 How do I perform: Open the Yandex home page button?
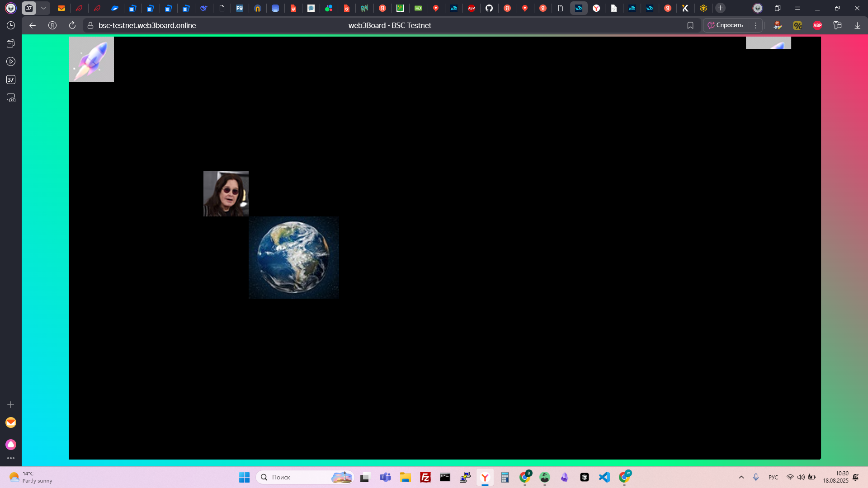click(x=52, y=26)
